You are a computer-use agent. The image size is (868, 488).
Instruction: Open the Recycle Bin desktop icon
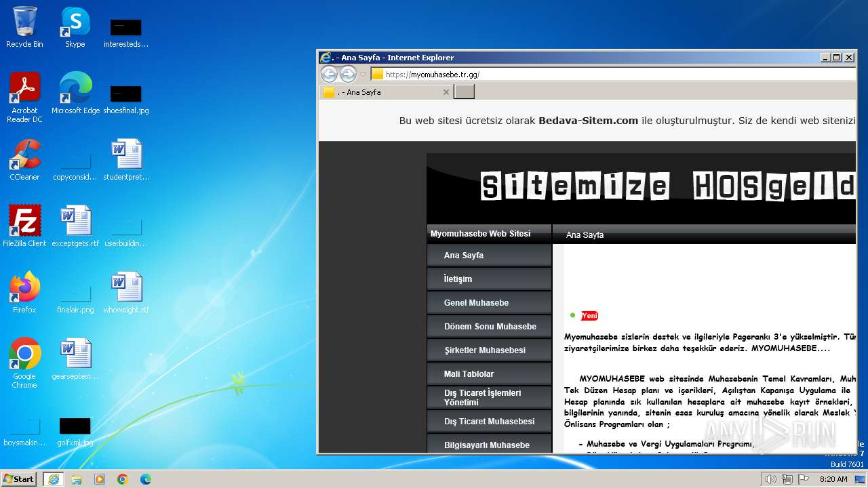tap(24, 27)
